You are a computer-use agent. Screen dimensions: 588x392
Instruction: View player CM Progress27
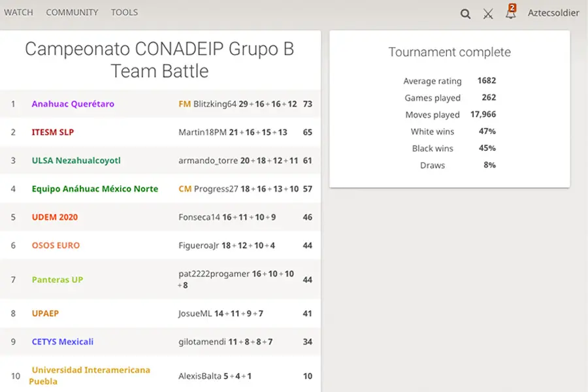[208, 189]
